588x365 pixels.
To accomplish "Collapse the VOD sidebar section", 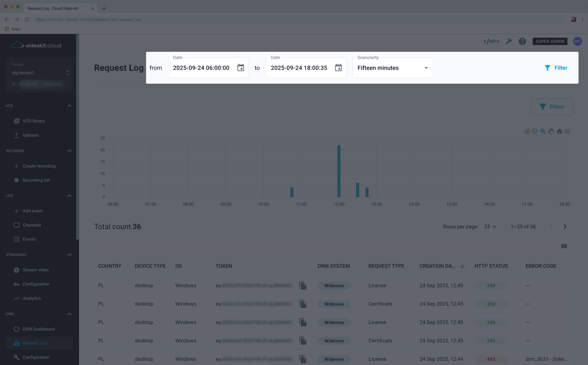I will click(69, 106).
